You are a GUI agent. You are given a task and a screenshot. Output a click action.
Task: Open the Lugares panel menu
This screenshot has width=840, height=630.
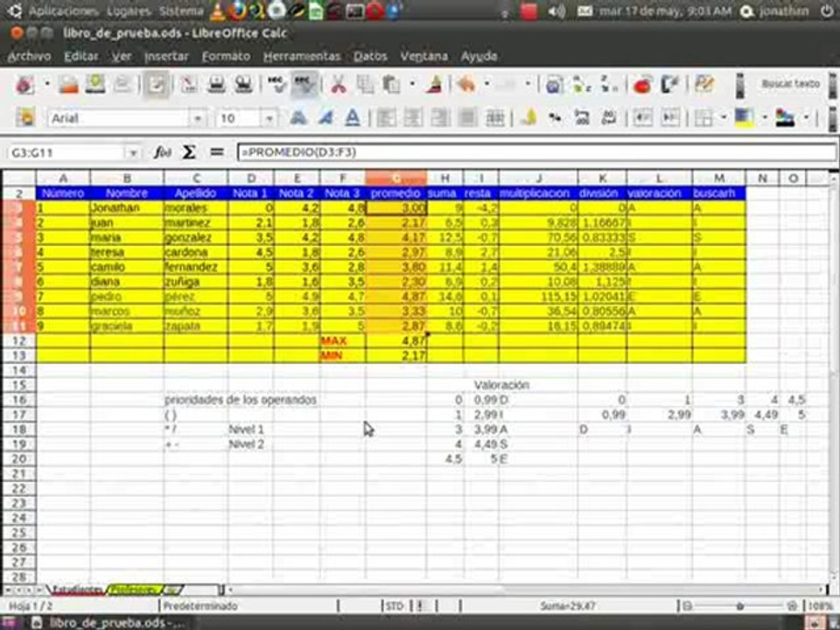click(x=129, y=11)
